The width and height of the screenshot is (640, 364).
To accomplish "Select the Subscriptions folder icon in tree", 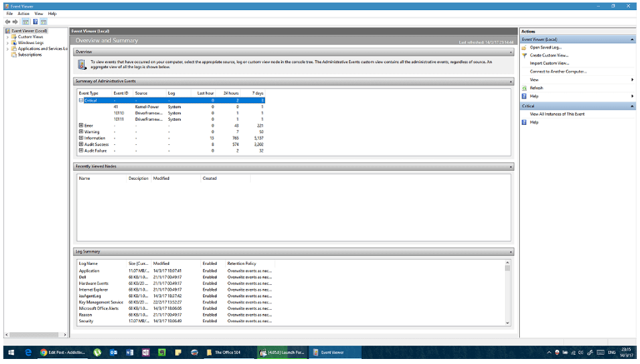I will click(x=14, y=55).
